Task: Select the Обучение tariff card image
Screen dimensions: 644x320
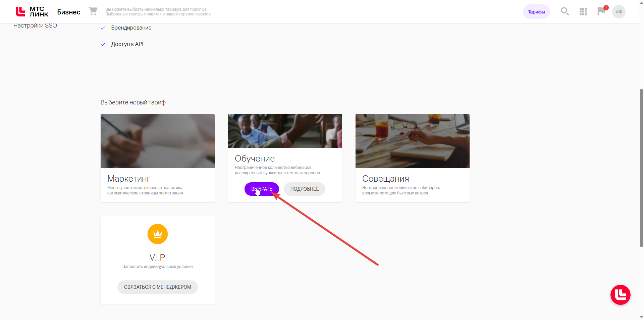Action: coord(285,131)
